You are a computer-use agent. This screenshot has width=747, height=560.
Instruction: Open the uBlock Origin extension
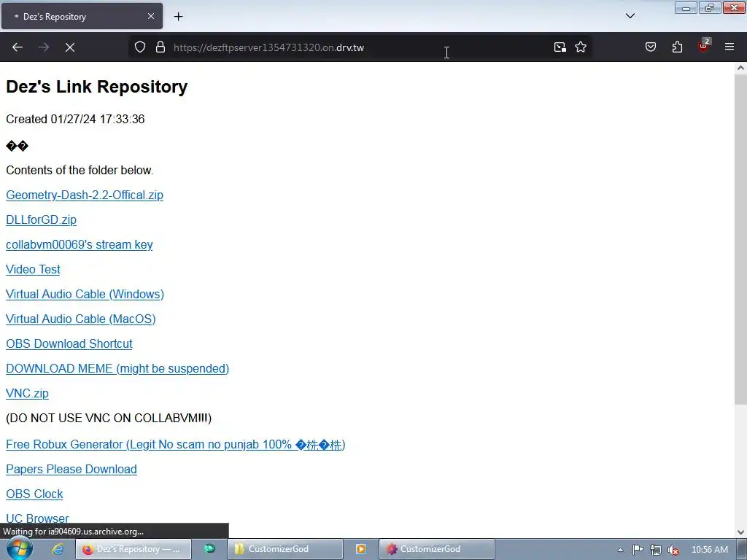704,46
